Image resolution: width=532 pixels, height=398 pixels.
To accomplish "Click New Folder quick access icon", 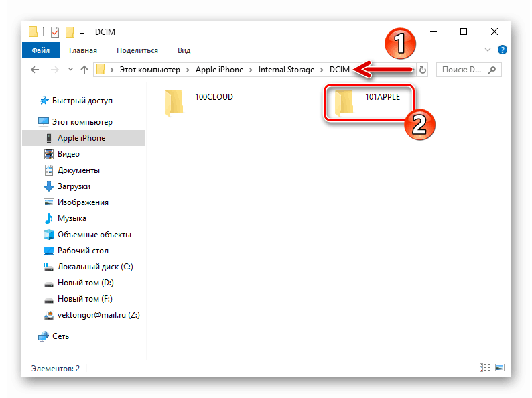I will point(70,32).
